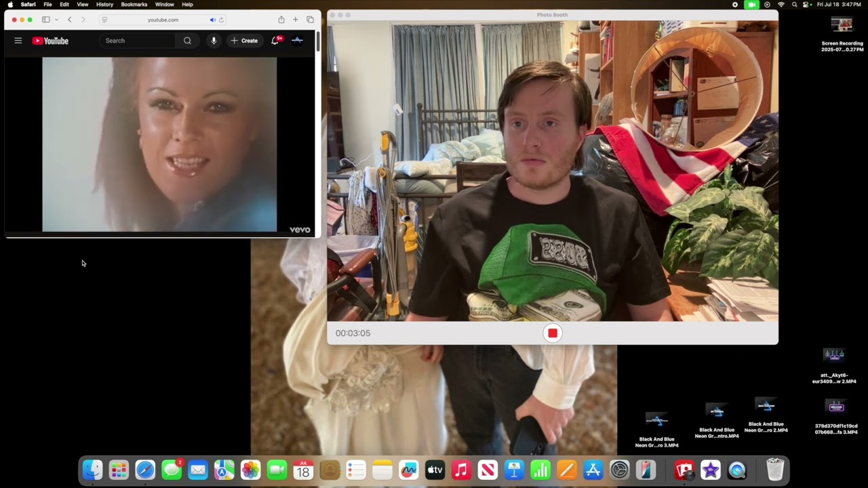The image size is (868, 488).
Task: Open a new Safari tab
Action: pyautogui.click(x=296, y=20)
